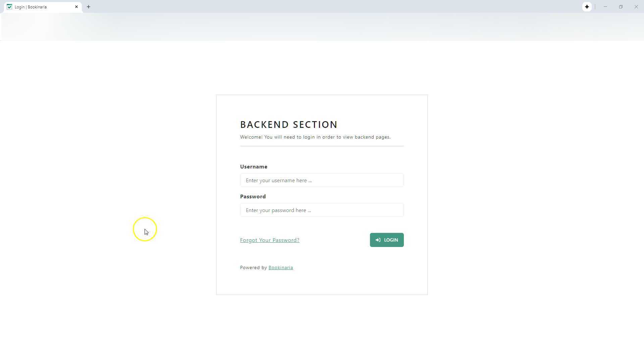
Task: Click the sparkle assistant icon top right
Action: click(x=587, y=7)
